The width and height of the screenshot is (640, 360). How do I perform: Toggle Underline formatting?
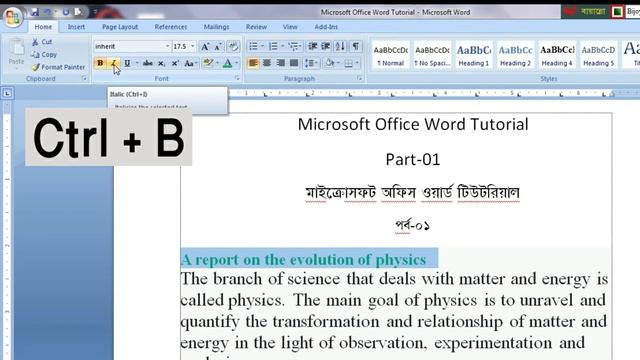click(127, 63)
